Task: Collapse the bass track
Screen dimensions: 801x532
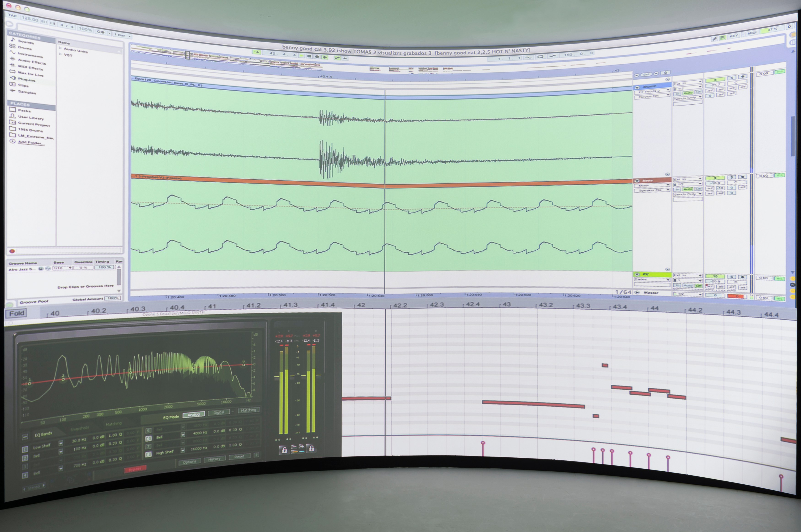Action: [x=637, y=181]
